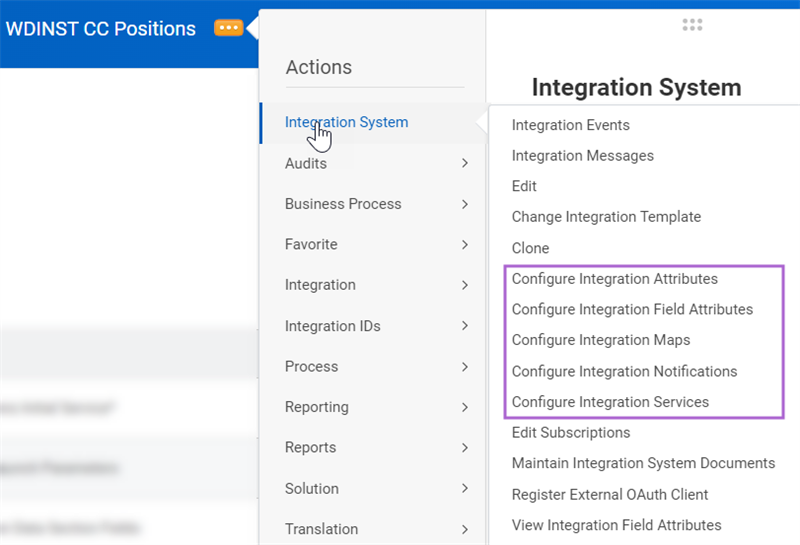Viewport: 800px width, 545px height.
Task: Open the Integration IDs submenu
Action: (x=333, y=326)
